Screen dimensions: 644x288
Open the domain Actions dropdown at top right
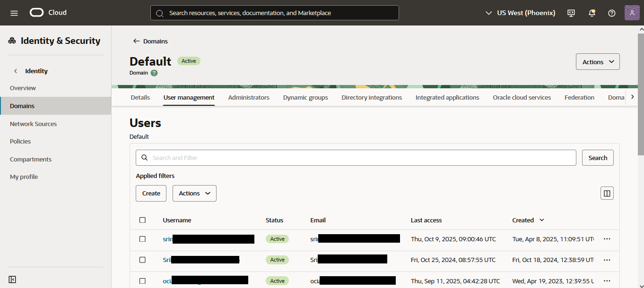[598, 62]
